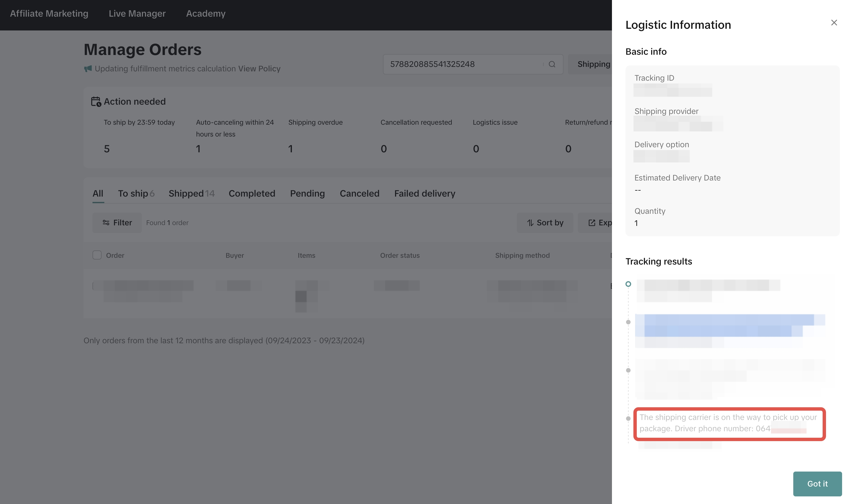The image size is (848, 504).
Task: Click the Filter sliders icon
Action: click(106, 223)
